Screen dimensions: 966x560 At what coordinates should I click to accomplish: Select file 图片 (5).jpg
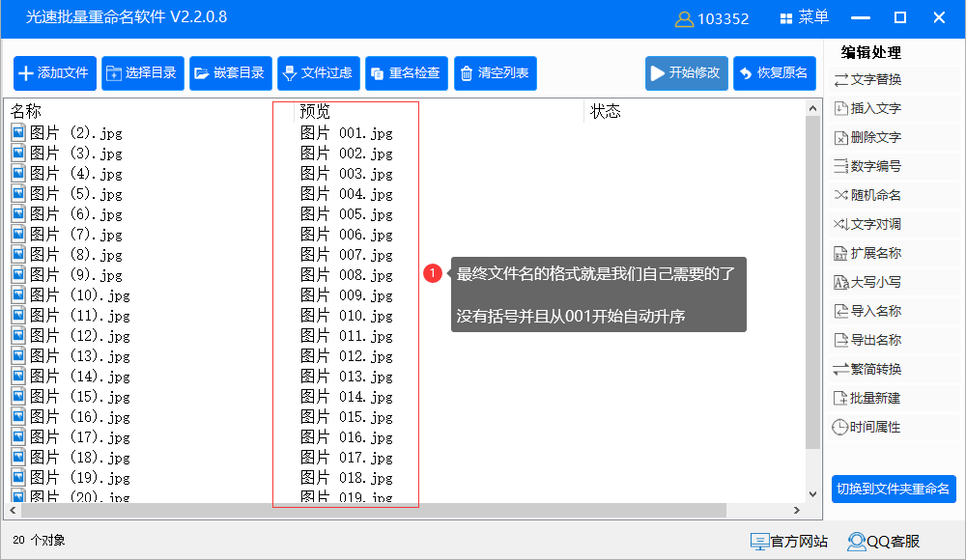coord(67,194)
